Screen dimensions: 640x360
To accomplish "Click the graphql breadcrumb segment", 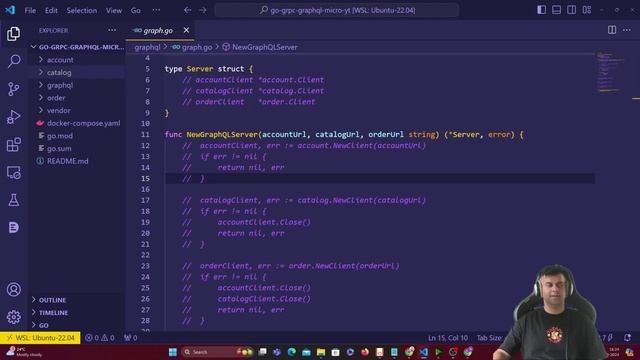I will (147, 47).
